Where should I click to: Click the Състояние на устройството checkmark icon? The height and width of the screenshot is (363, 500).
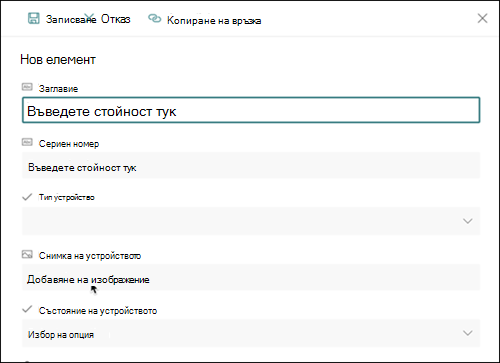point(27,309)
